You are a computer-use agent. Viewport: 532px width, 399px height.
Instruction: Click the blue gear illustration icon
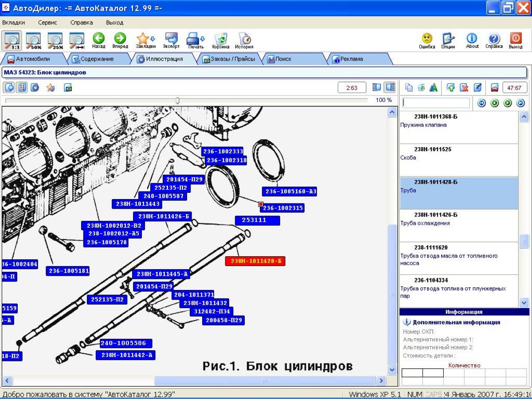35,87
